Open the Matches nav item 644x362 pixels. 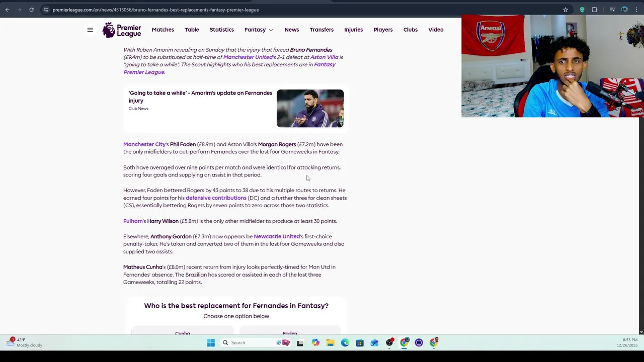pyautogui.click(x=163, y=30)
